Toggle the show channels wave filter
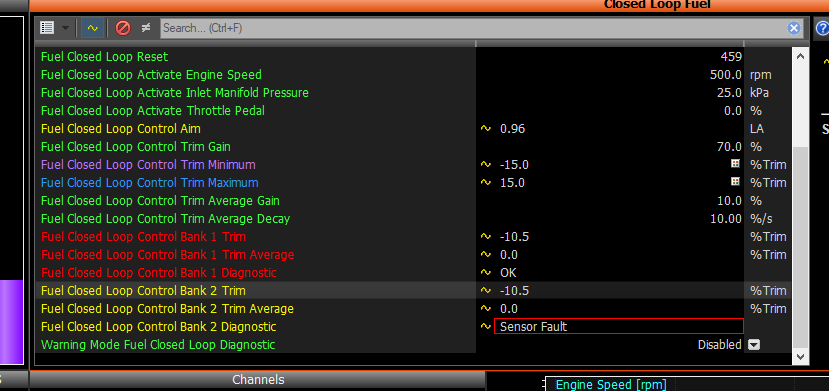The height and width of the screenshot is (391, 829). 93,28
